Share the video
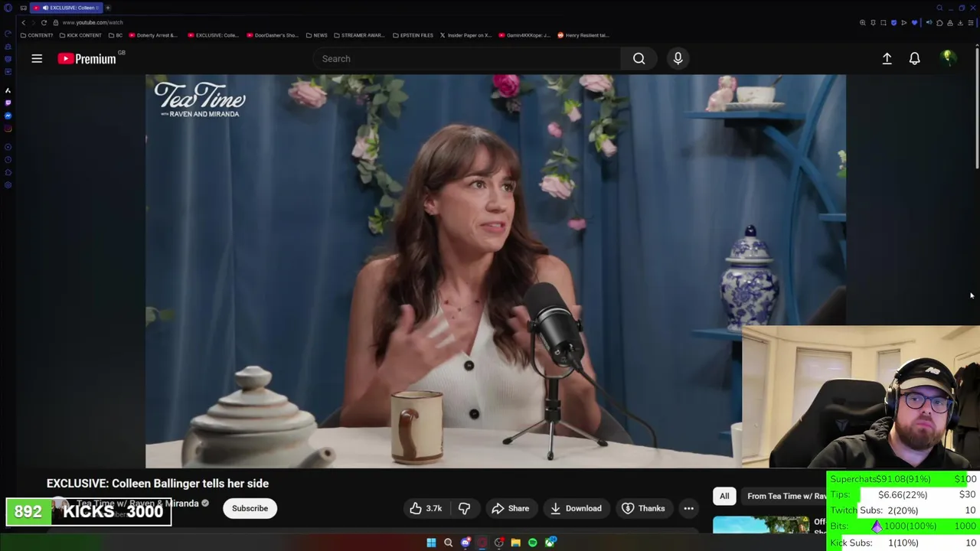This screenshot has height=551, width=980. point(511,508)
